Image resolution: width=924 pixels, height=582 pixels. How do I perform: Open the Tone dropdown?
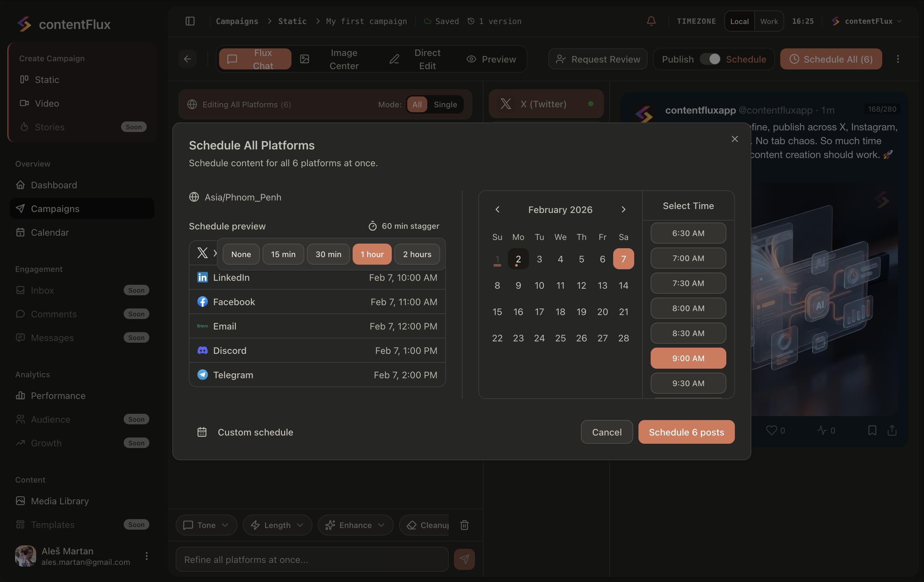pyautogui.click(x=206, y=525)
